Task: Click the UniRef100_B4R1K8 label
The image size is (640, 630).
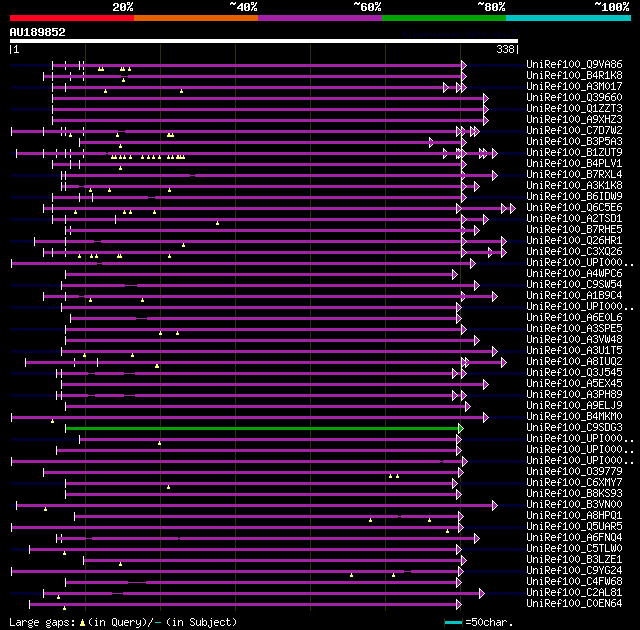Action: pyautogui.click(x=574, y=75)
